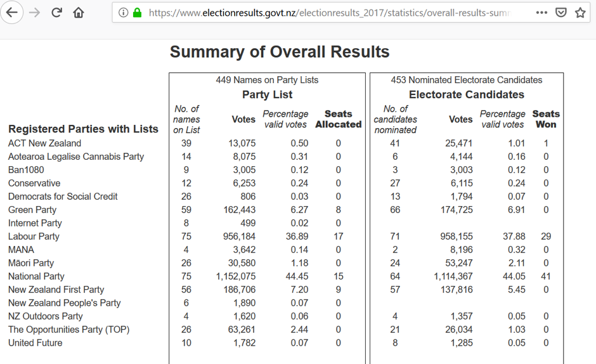Select Labour Party list votes 956,184
Screen dimensions: 596x364
239,237
